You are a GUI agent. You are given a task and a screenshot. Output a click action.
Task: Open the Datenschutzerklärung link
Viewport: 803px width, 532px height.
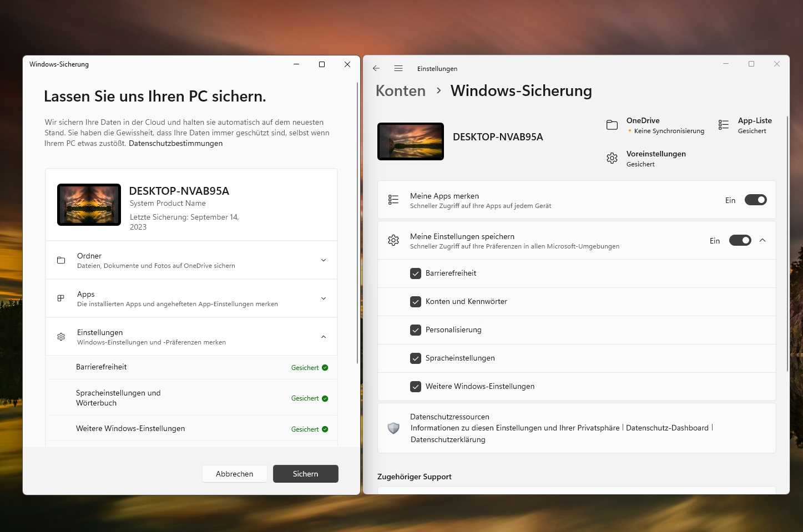(448, 439)
